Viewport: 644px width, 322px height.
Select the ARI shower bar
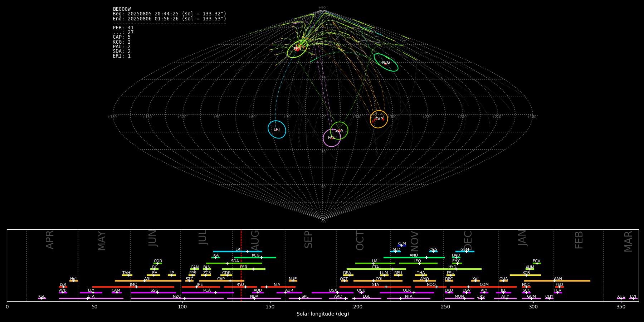click(148, 281)
